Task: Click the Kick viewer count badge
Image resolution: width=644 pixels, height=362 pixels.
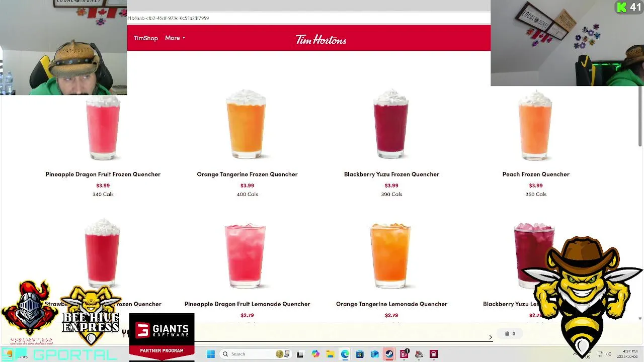Action: (x=629, y=7)
